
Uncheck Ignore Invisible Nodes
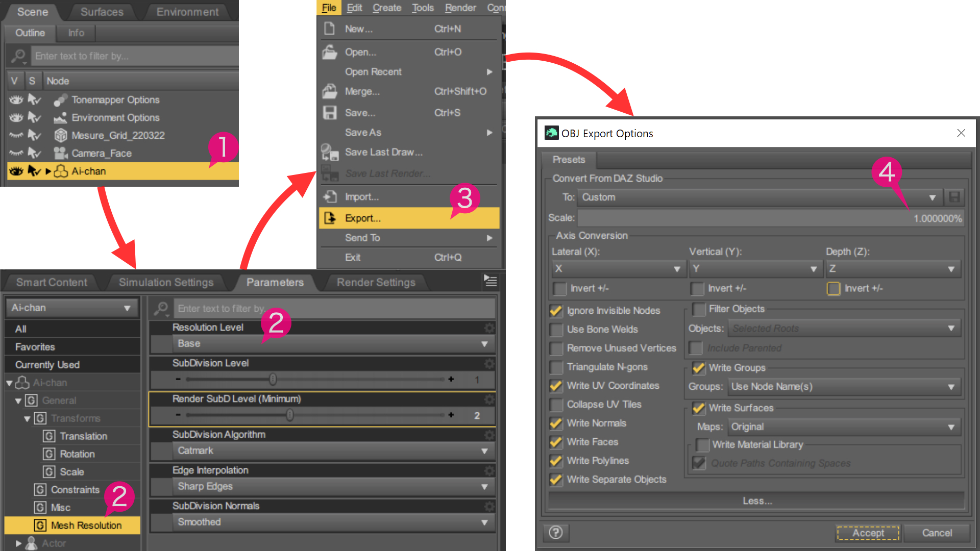point(556,311)
